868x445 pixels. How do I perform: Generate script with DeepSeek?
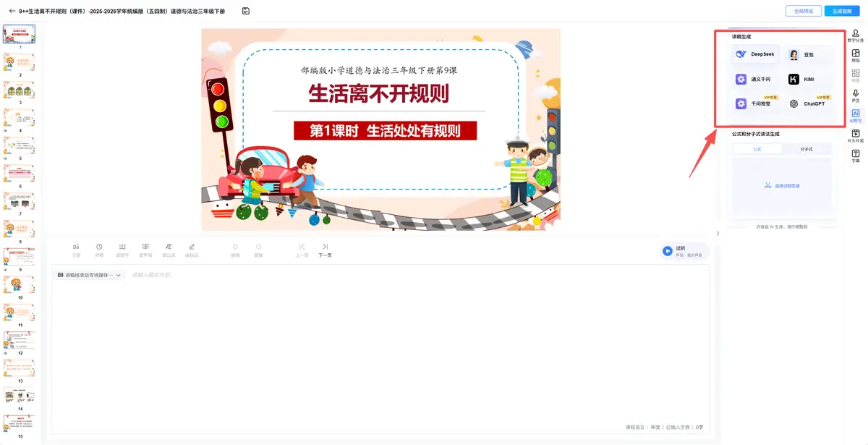755,54
